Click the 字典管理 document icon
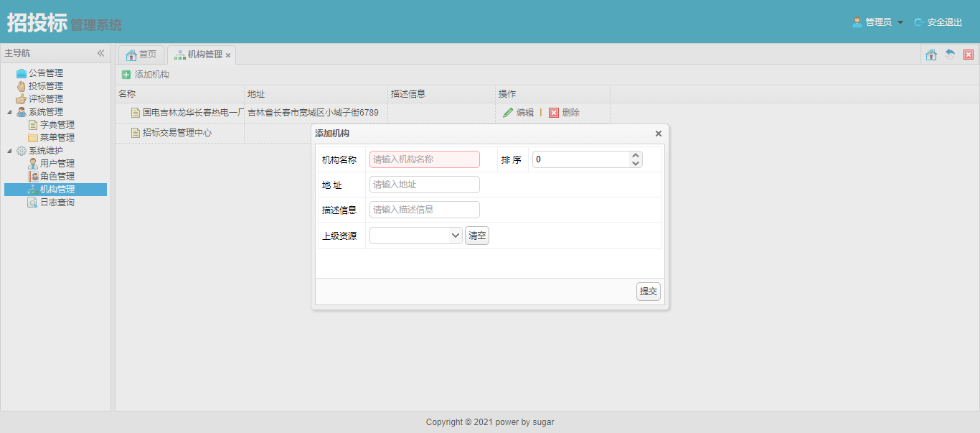 point(33,124)
